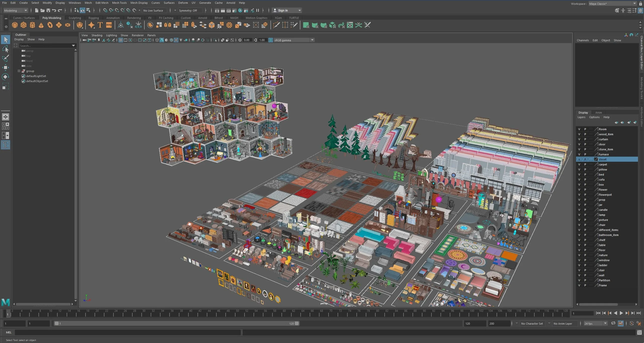The width and height of the screenshot is (644, 343).
Task: Open the Modeling menu set dropdown
Action: 16,10
